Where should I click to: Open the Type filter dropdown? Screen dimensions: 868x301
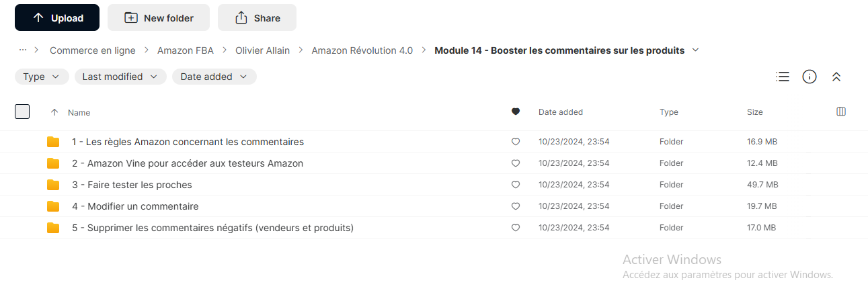(42, 77)
